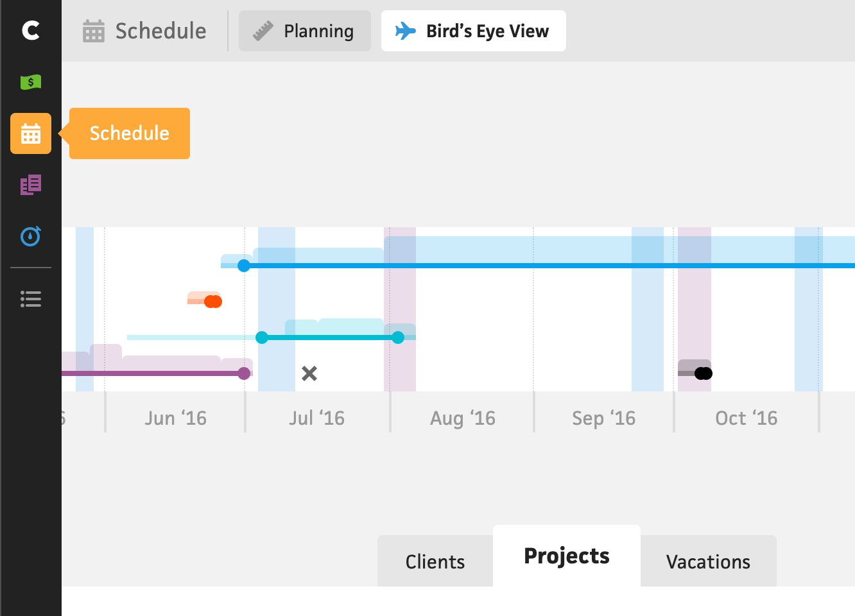This screenshot has width=855, height=616.
Task: Click the orange project milestone dot
Action: pos(213,302)
